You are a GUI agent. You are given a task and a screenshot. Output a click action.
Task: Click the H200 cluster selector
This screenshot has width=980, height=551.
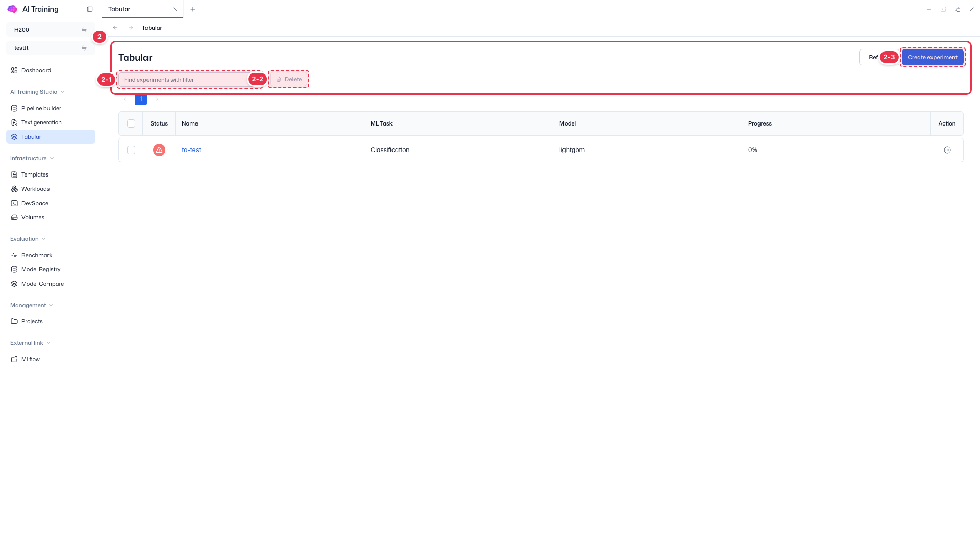[x=51, y=30]
